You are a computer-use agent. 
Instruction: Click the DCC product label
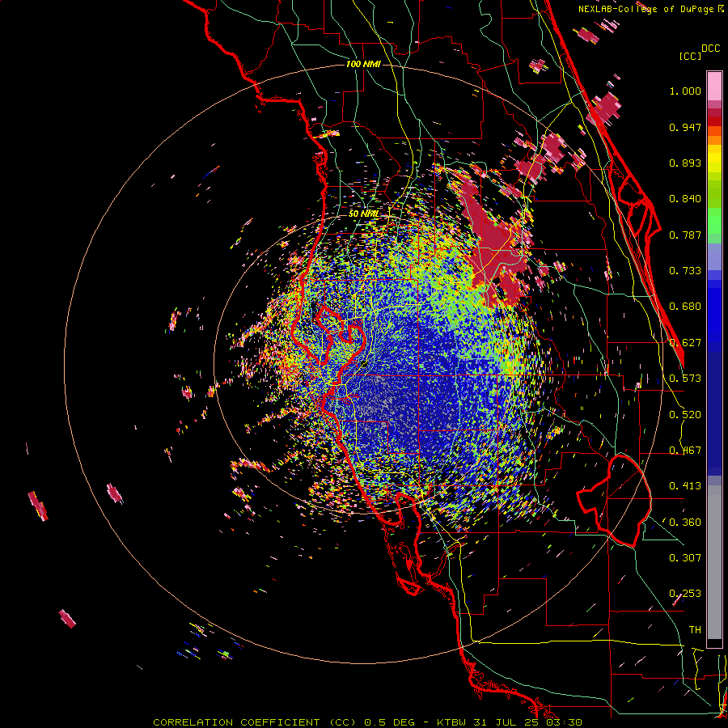tap(710, 49)
